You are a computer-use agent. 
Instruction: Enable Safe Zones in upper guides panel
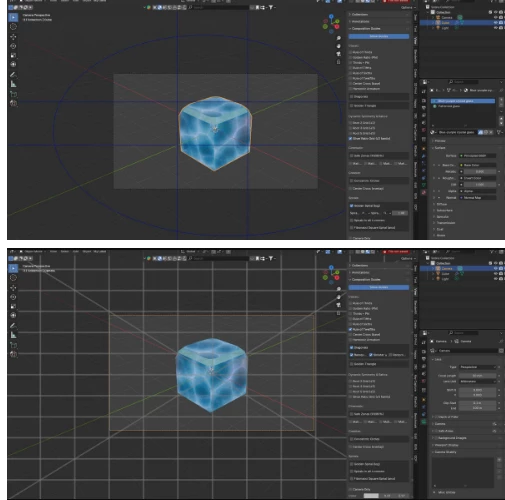(352, 156)
